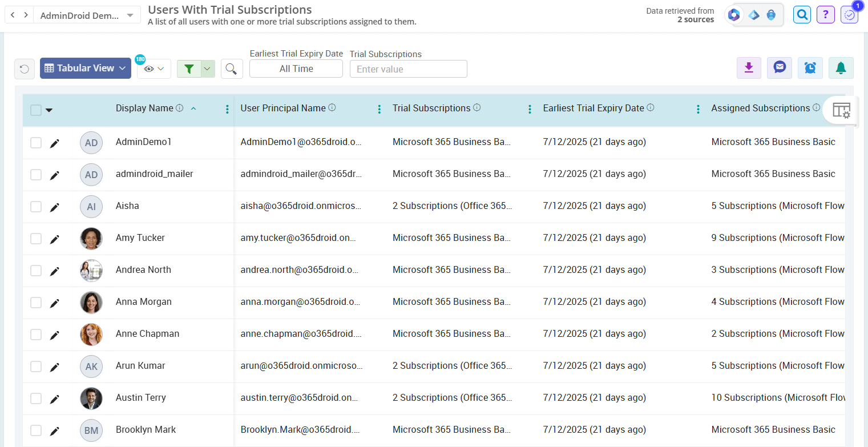This screenshot has width=868, height=447.
Task: Select the checkbox for Amy Tucker's row
Action: (35, 239)
